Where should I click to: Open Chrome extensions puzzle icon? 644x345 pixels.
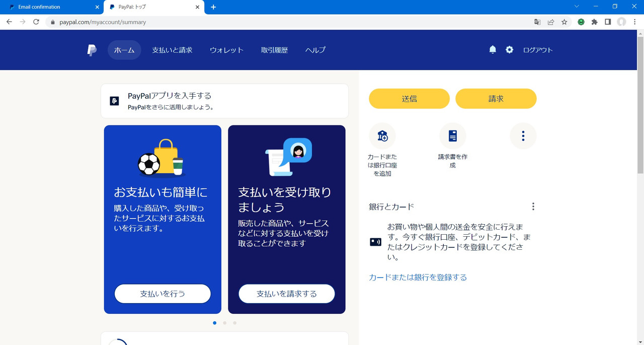594,22
